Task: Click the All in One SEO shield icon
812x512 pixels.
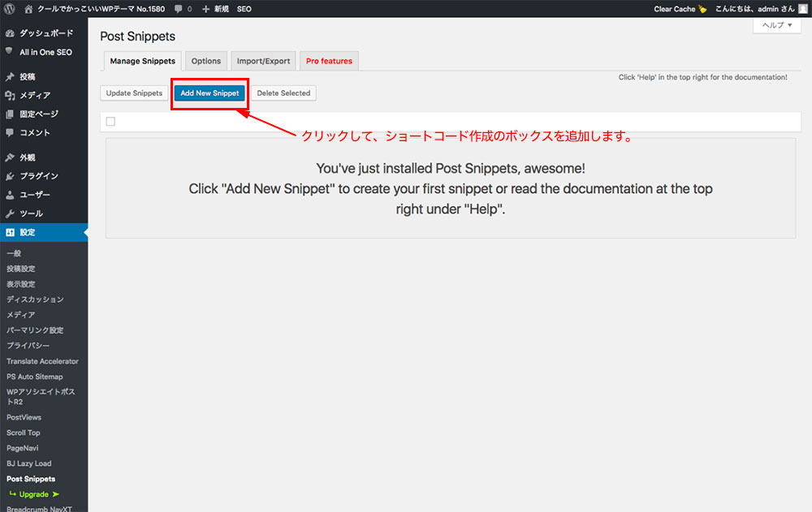Action: 9,51
